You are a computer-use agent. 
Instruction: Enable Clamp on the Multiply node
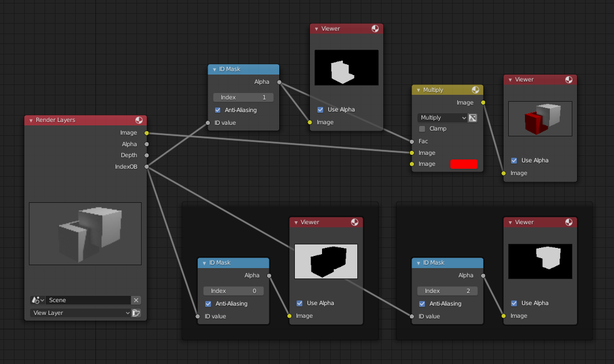(x=422, y=128)
